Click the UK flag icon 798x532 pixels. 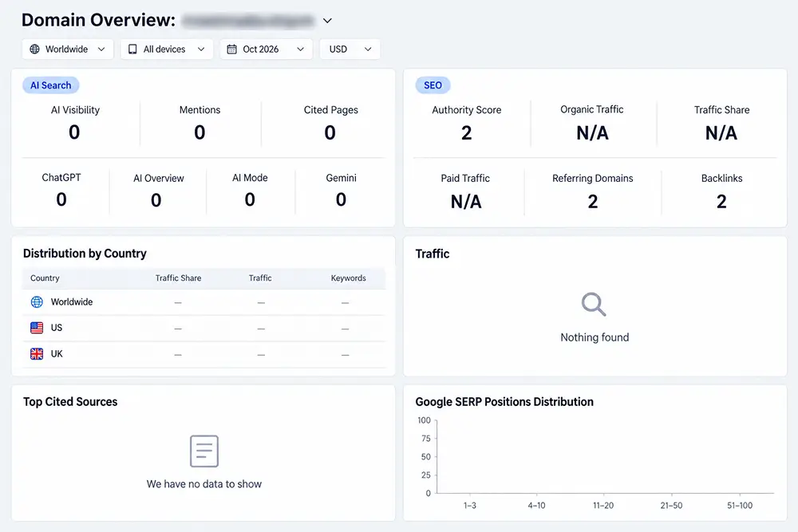pyautogui.click(x=37, y=354)
